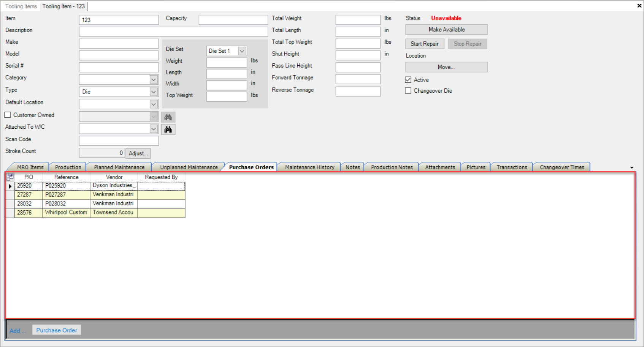The width and height of the screenshot is (644, 347).
Task: Click the Die Set Length input field
Action: (227, 74)
